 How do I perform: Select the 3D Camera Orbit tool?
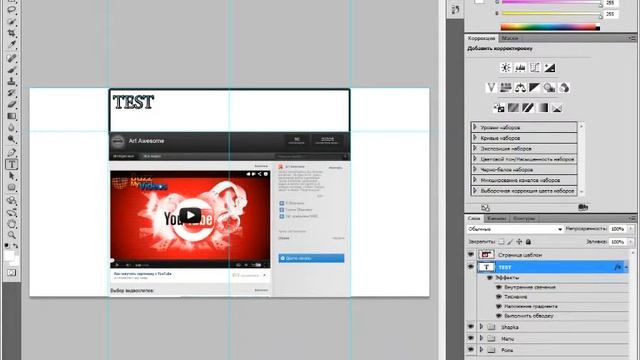pos(11,212)
